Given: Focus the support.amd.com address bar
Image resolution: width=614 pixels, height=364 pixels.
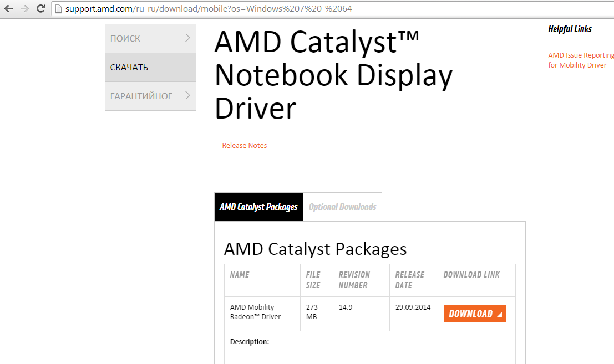Looking at the screenshot, I should (x=222, y=9).
